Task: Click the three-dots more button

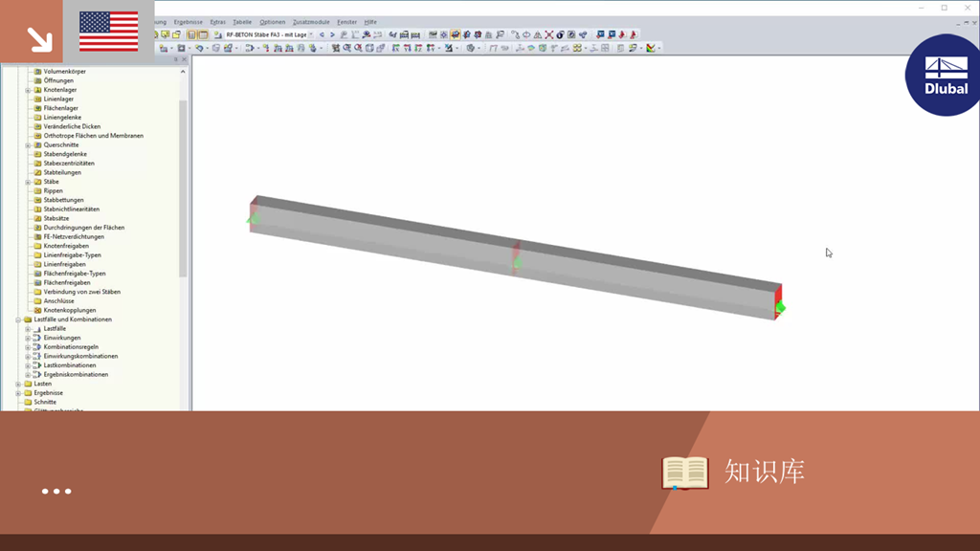Action: point(56,492)
